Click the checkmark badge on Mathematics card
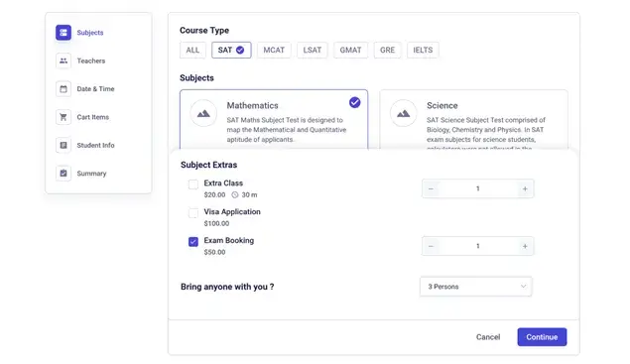 (x=355, y=102)
